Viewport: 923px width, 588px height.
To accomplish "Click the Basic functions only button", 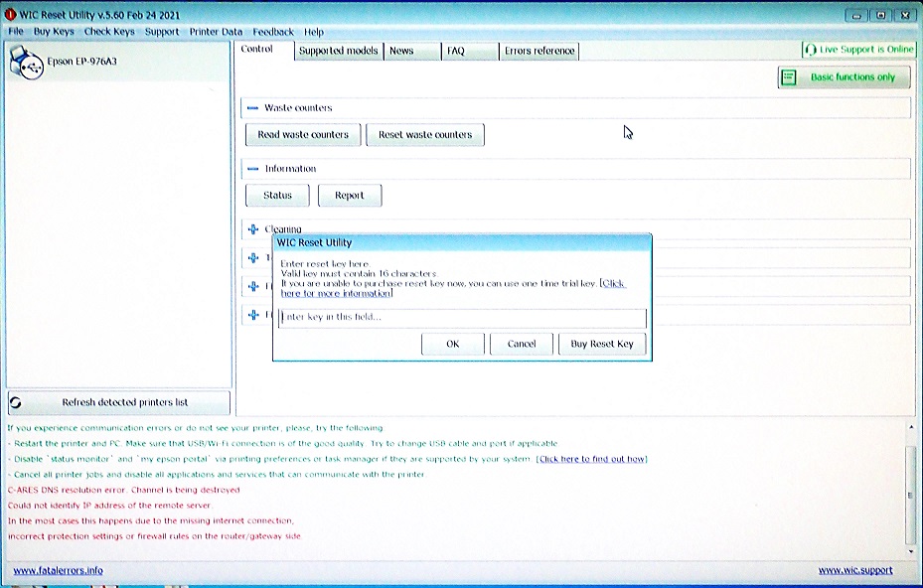I will 845,77.
